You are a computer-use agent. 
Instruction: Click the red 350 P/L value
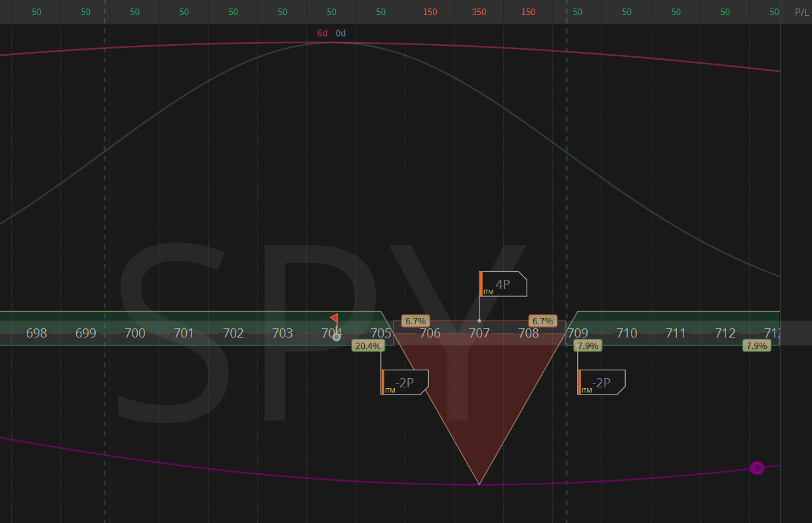pyautogui.click(x=479, y=12)
